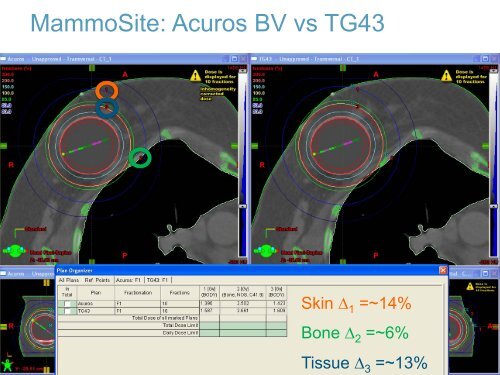The width and height of the screenshot is (500, 375).
Task: Select the 25.0 isodose level in Acuros legend
Action: point(7,111)
